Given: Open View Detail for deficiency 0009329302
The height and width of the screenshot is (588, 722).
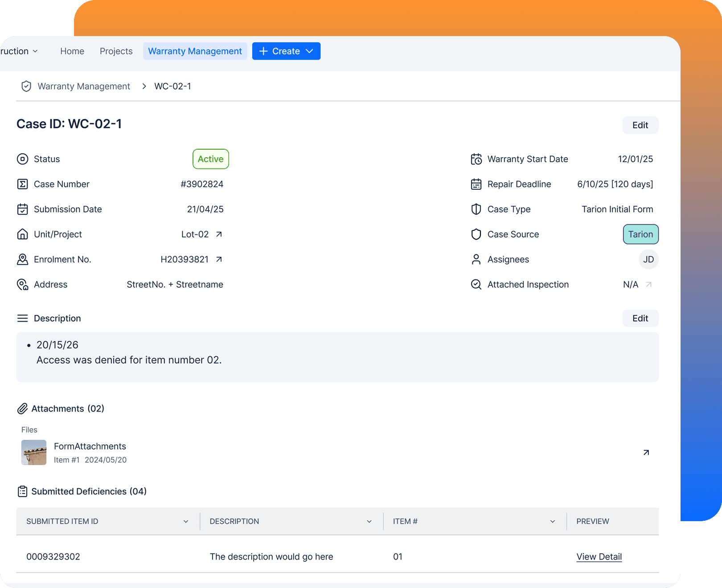Looking at the screenshot, I should 599,556.
